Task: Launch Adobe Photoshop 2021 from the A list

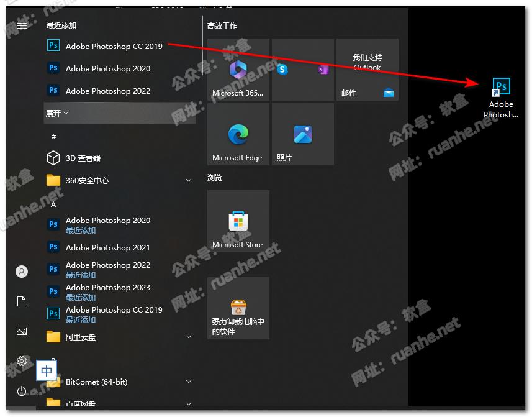Action: pos(107,248)
